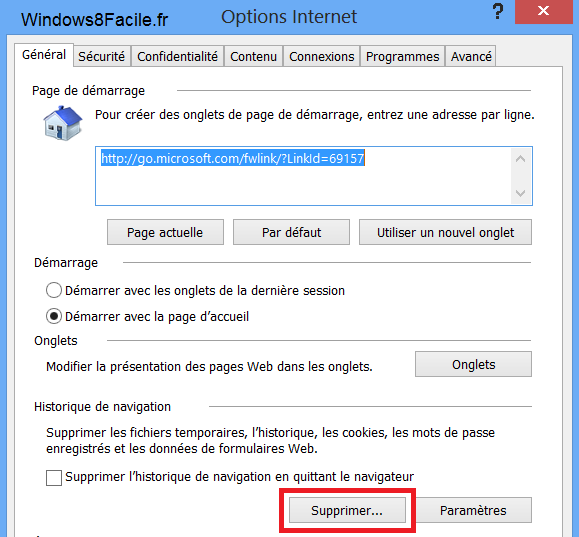Open the Onglets settings button
This screenshot has height=537, width=579.
tap(473, 364)
